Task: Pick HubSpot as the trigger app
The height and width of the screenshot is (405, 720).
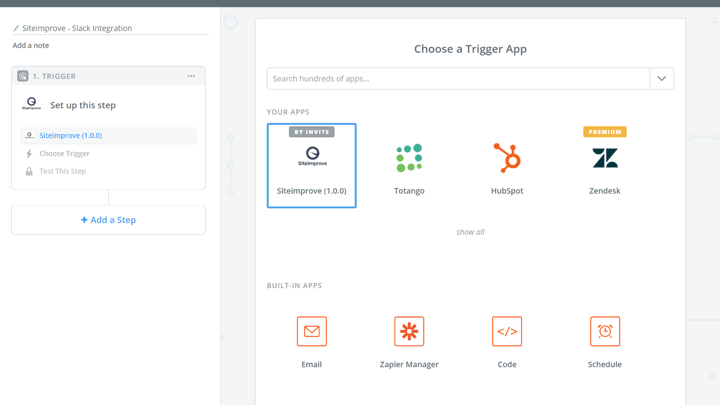Action: [507, 159]
